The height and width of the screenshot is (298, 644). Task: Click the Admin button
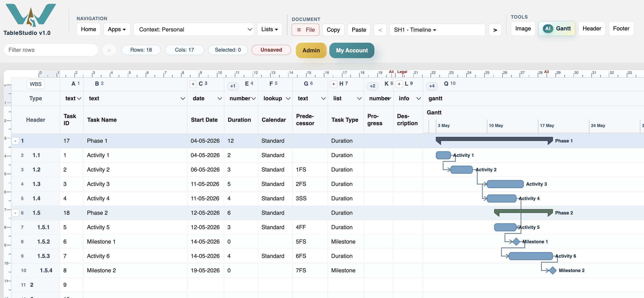(311, 50)
